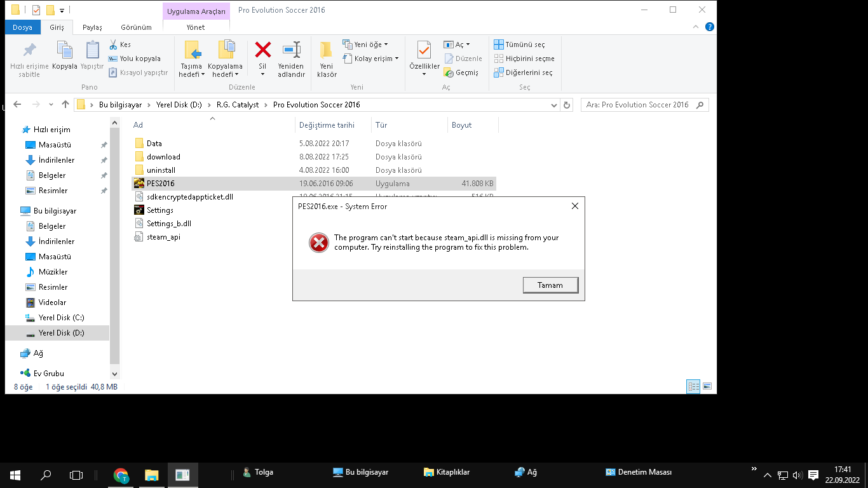Switch to details view icon in status bar
The image size is (868, 488).
click(693, 386)
